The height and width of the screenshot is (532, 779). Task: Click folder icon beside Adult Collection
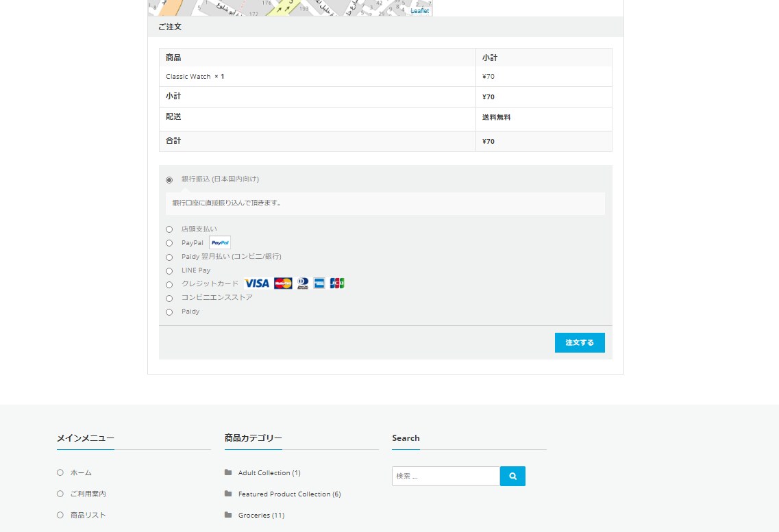[x=228, y=472]
